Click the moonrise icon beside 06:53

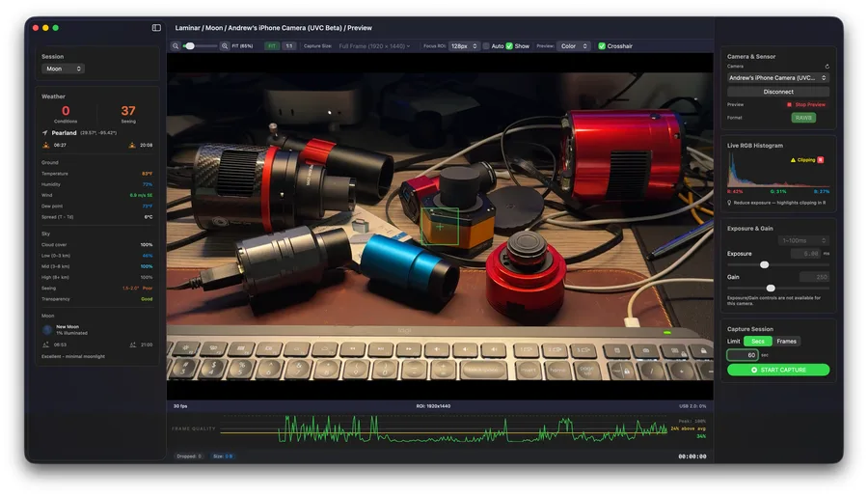pos(45,344)
